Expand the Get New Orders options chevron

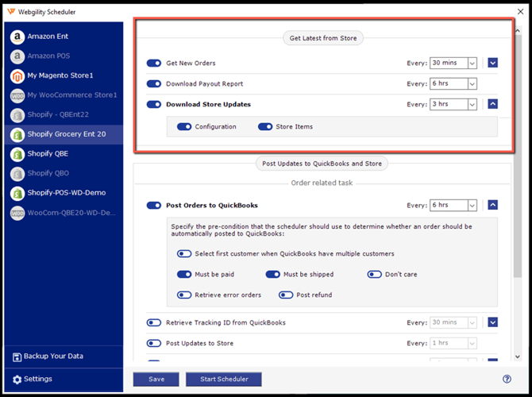(x=493, y=64)
